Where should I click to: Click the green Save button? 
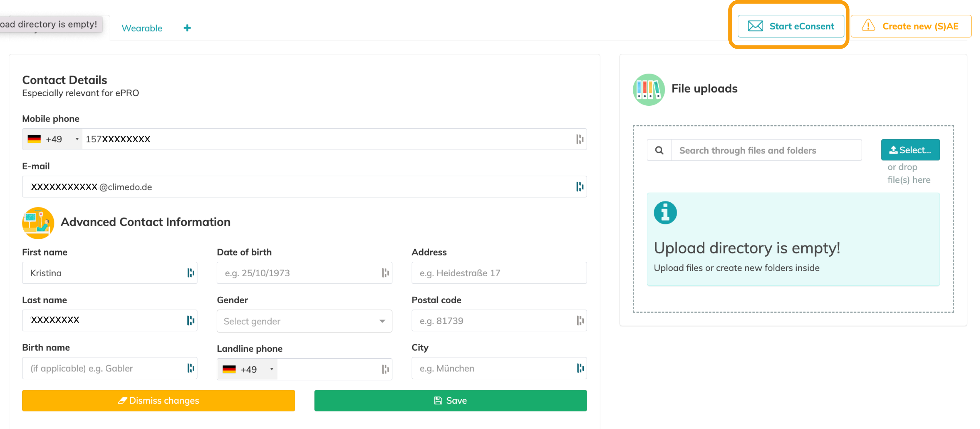coord(450,400)
